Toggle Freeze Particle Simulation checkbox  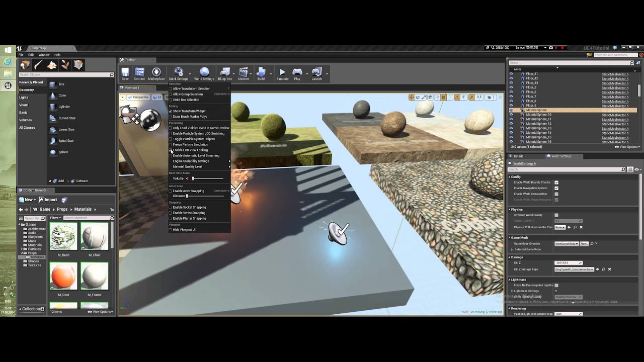point(170,144)
